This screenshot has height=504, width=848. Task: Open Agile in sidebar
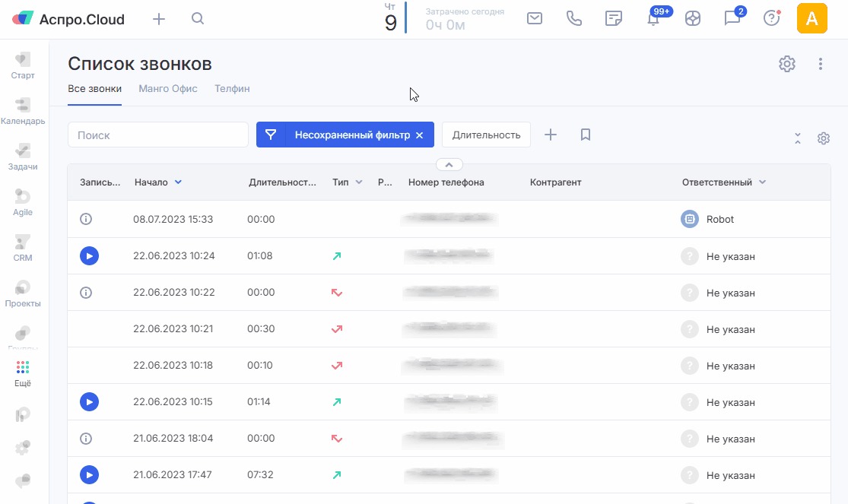[23, 203]
